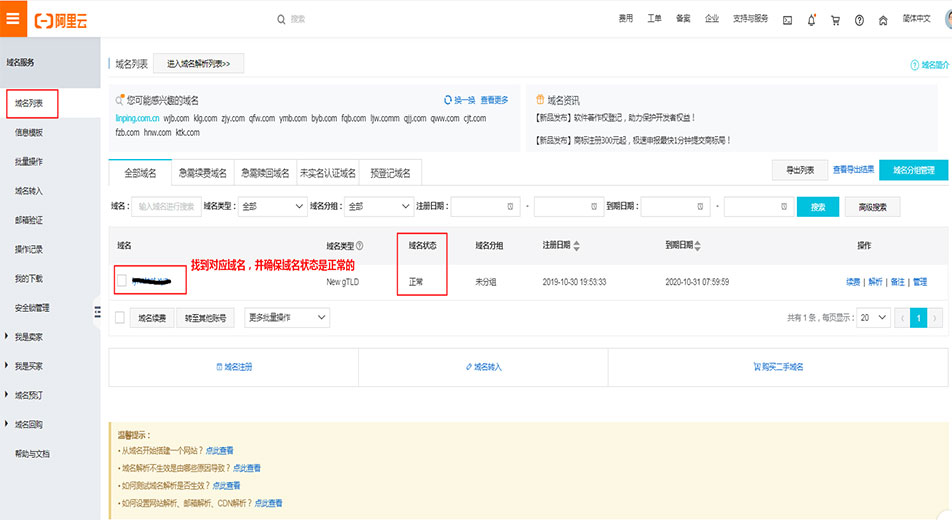Image resolution: width=952 pixels, height=520 pixels.
Task: Expand the 我是卖家 sidebar item
Action: click(x=28, y=337)
